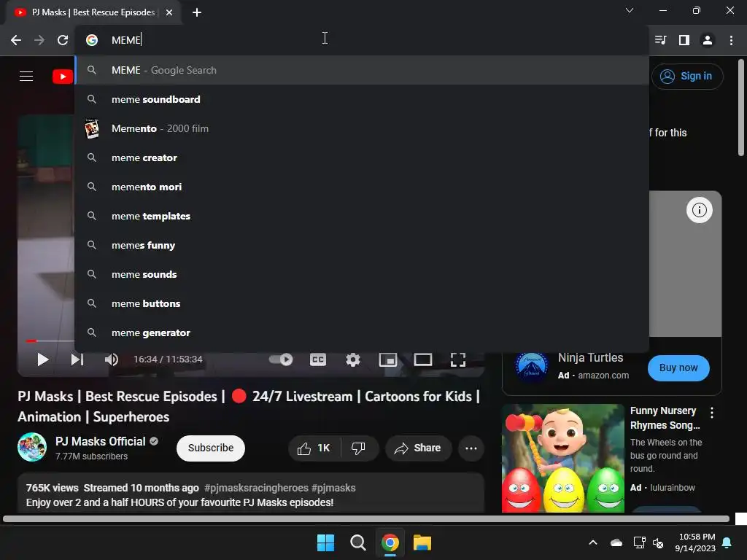Click the vertical page scrollbar
The width and height of the screenshot is (747, 560).
(x=741, y=107)
